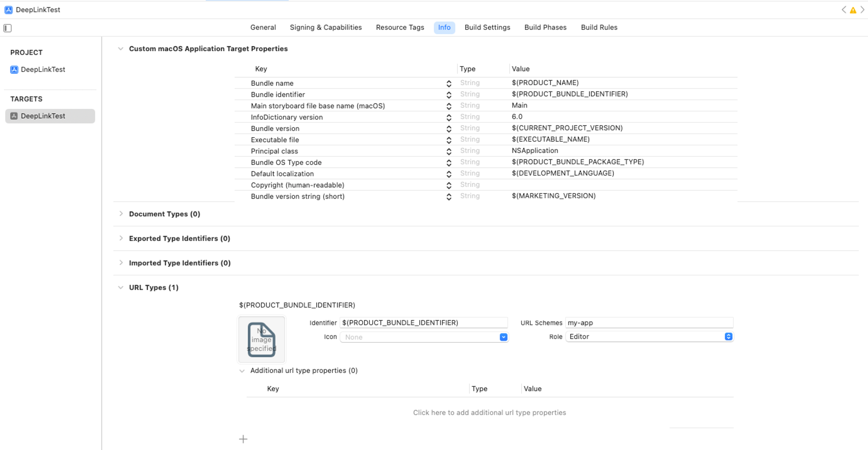Select the Info tab
The image size is (868, 450).
[444, 27]
